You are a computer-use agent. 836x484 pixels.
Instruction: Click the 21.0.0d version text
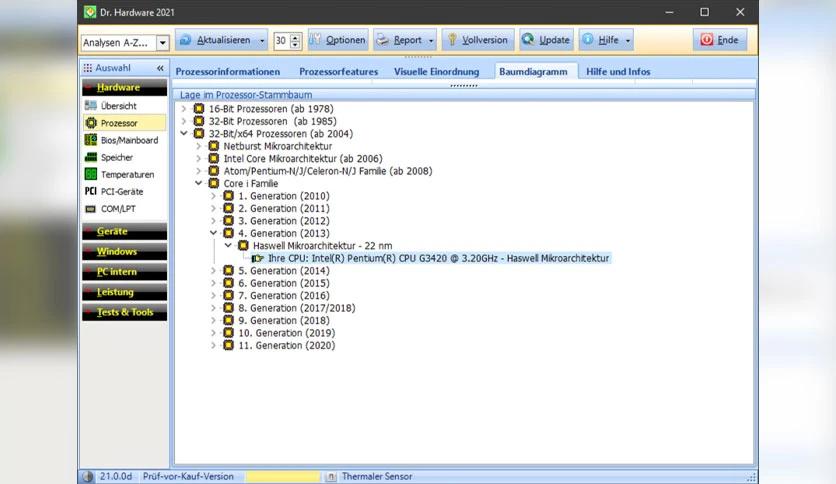116,477
